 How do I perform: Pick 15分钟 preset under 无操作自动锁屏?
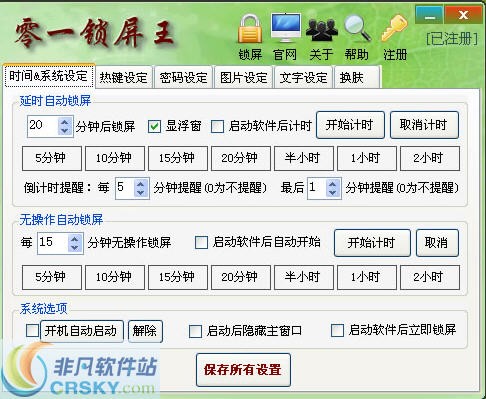click(178, 277)
